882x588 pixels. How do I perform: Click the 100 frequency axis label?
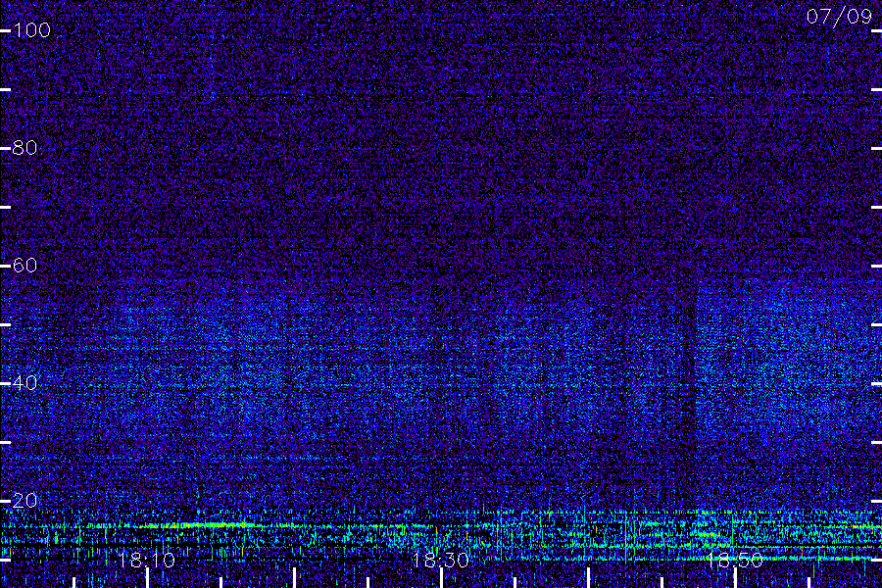(x=31, y=30)
